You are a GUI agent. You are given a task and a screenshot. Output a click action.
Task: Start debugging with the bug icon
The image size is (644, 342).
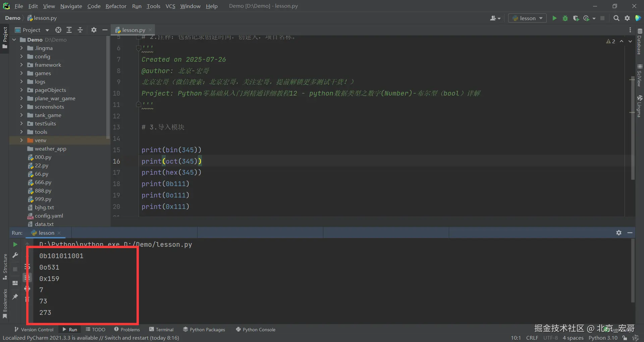[x=565, y=18]
